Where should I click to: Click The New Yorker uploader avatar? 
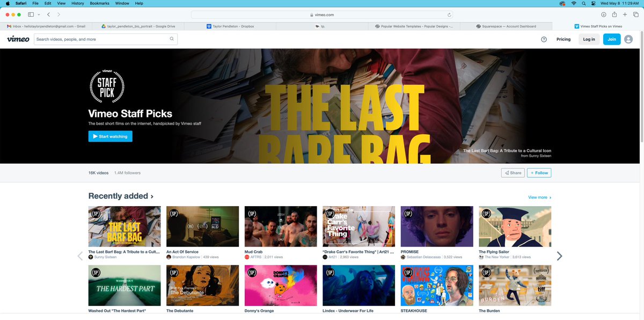pyautogui.click(x=481, y=257)
